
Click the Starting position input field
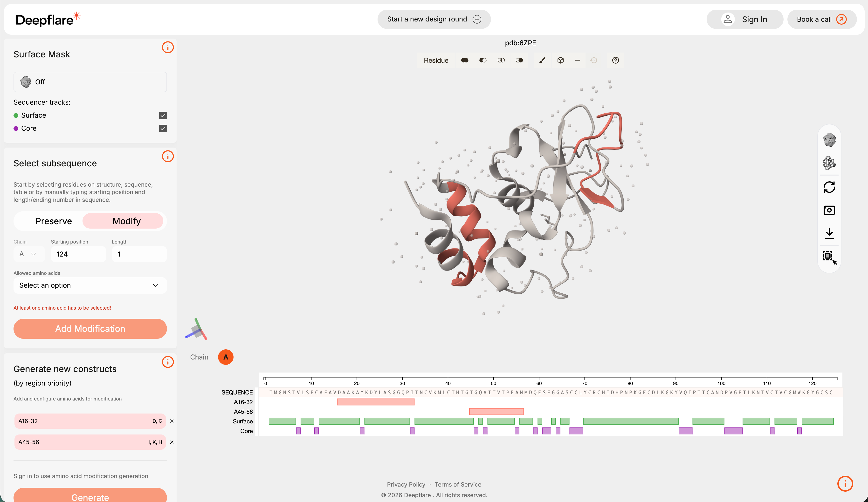(78, 254)
